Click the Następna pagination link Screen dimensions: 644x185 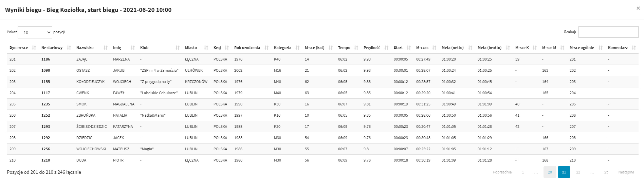coord(626,172)
